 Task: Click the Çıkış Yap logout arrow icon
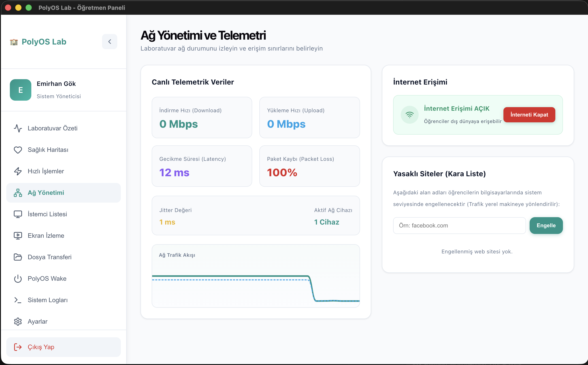[18, 347]
